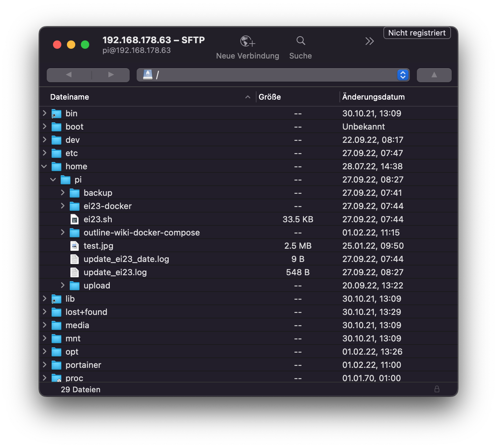Image resolution: width=497 pixels, height=448 pixels.
Task: Go up to the parent folder
Action: coord(434,75)
